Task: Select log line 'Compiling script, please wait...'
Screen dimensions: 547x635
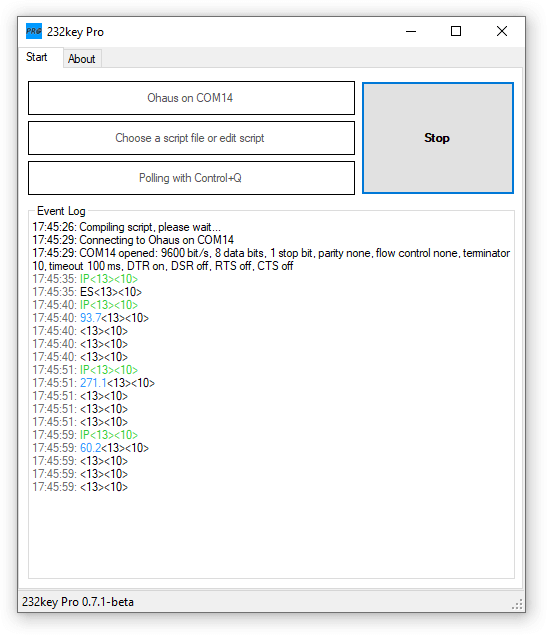Action: click(x=127, y=227)
